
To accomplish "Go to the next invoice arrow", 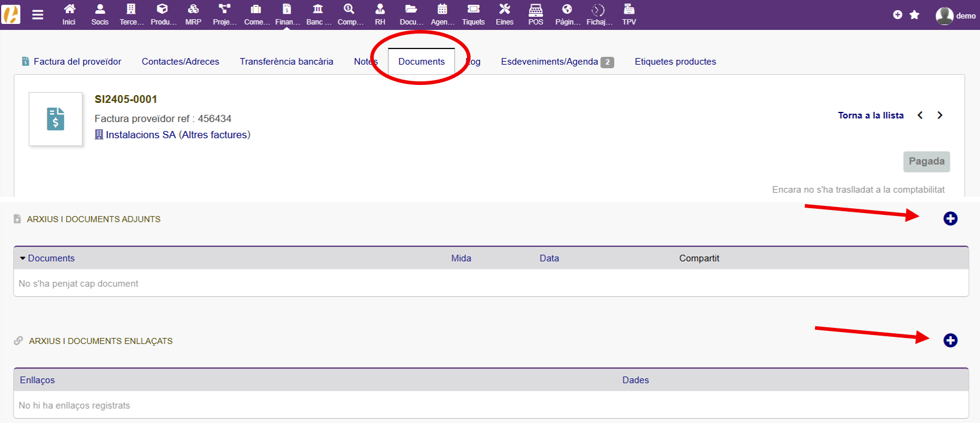I will click(x=940, y=115).
